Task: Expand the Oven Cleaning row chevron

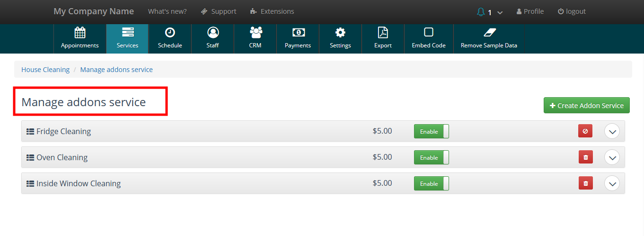Action: coord(612,157)
